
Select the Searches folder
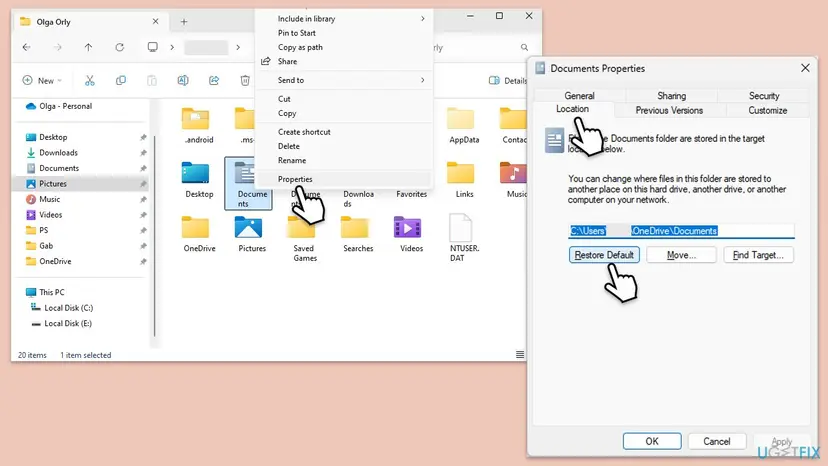point(357,234)
